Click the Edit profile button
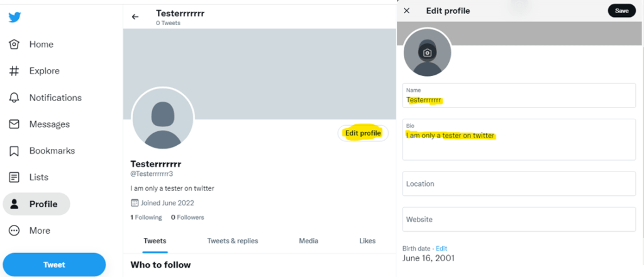 (363, 133)
